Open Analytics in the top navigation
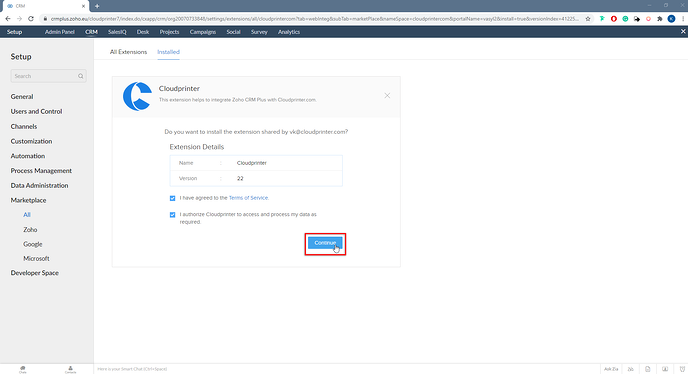The height and width of the screenshot is (374, 688). [289, 32]
